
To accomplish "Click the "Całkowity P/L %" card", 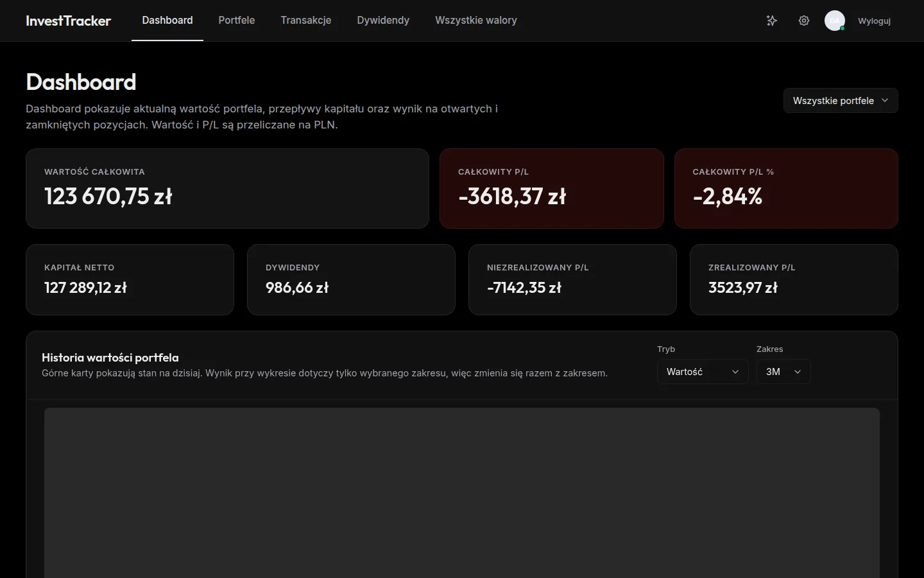I will [786, 188].
